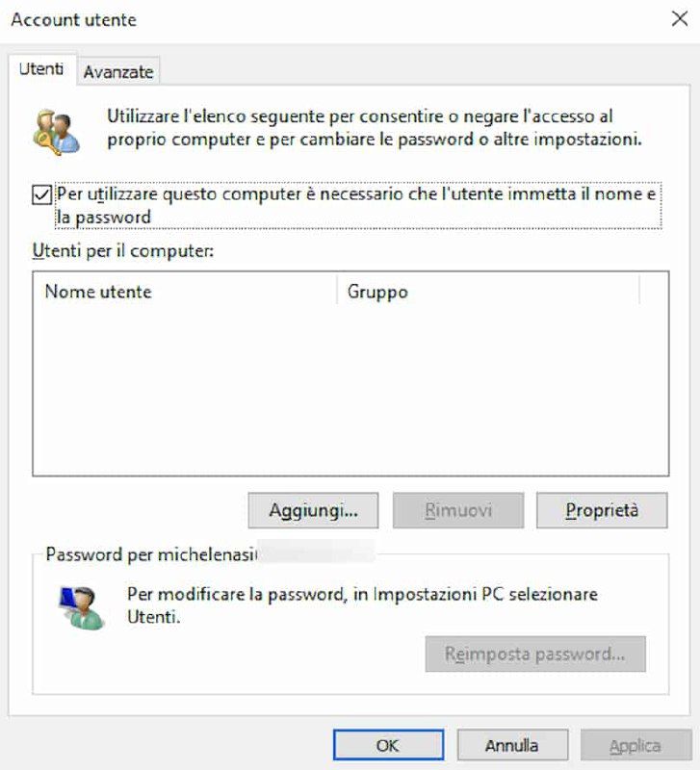
Task: Click the Aggiungi... button
Action: (x=313, y=510)
